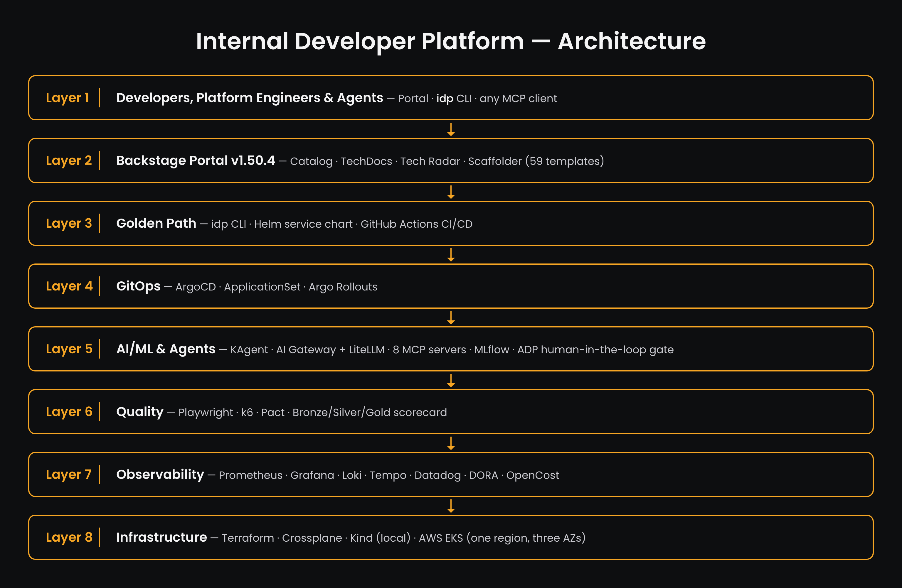Screen dimensions: 902x588
Task: Click the 'Quality' heading
Action: point(140,412)
